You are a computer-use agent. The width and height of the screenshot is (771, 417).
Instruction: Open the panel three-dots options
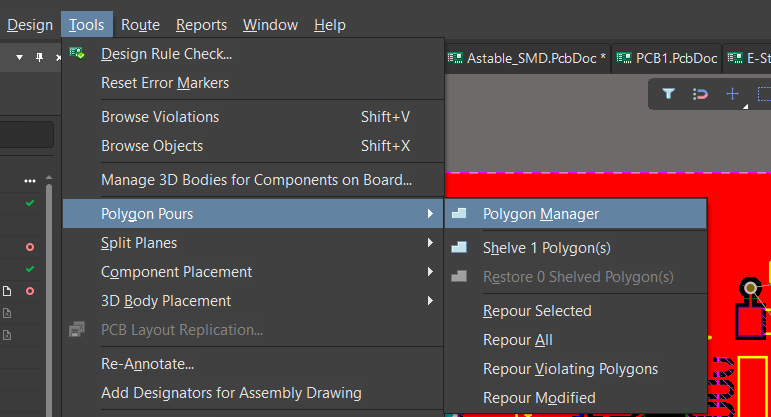coord(30,181)
